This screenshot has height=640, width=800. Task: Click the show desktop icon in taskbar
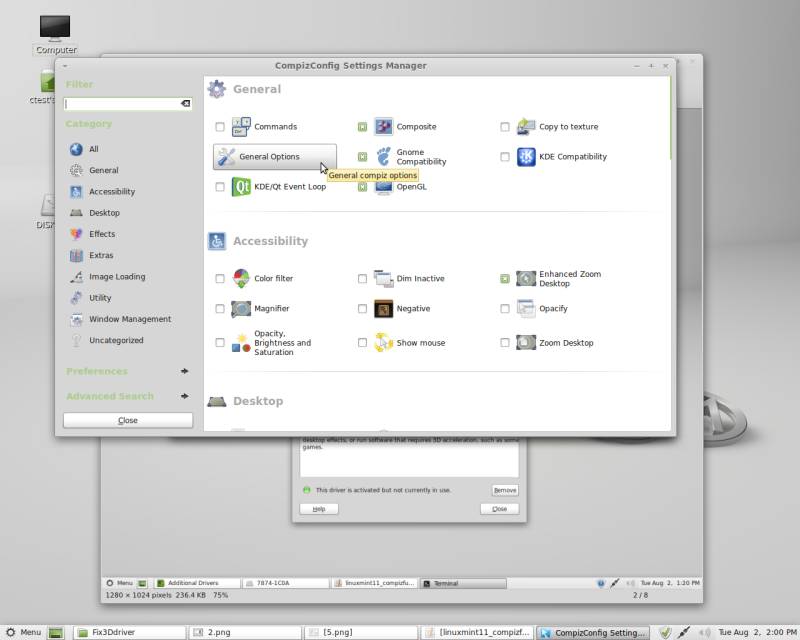(56, 633)
